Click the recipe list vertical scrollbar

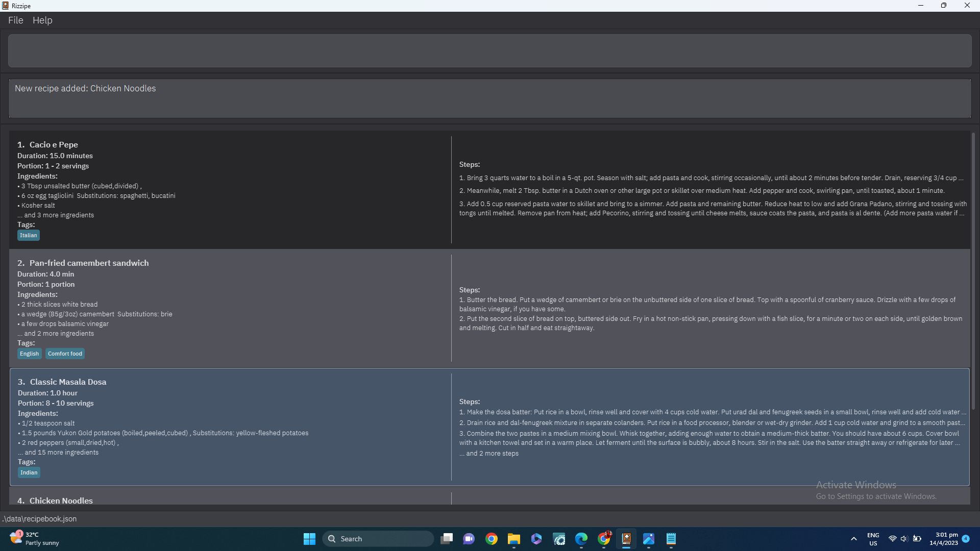(973, 270)
